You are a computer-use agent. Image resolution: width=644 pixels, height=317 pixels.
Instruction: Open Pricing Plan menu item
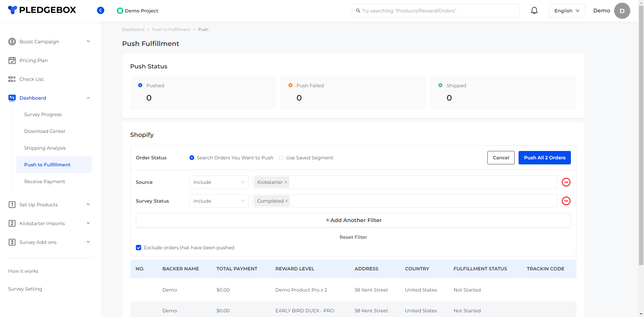coord(34,60)
